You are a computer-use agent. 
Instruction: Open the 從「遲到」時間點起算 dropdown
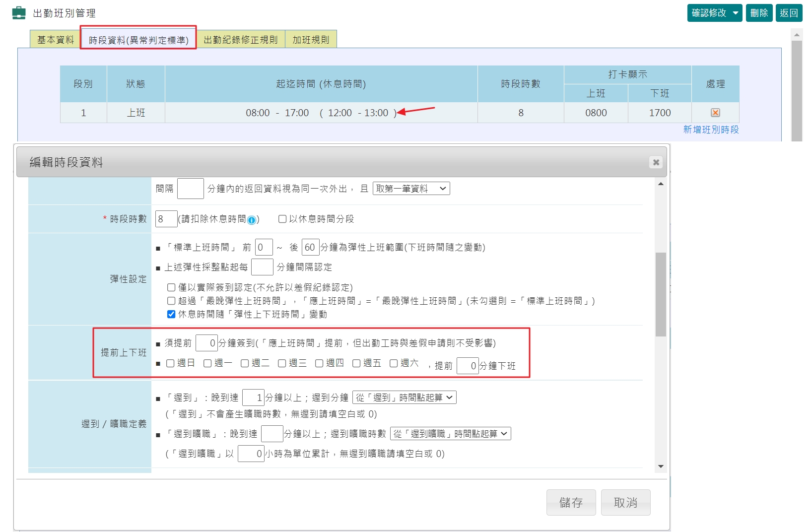coord(404,397)
